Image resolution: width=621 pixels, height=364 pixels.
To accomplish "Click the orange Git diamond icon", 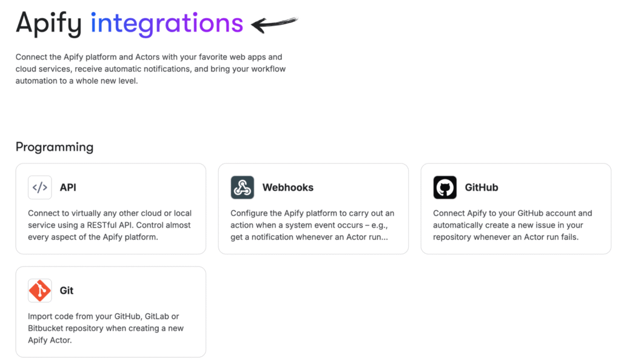I will click(39, 291).
